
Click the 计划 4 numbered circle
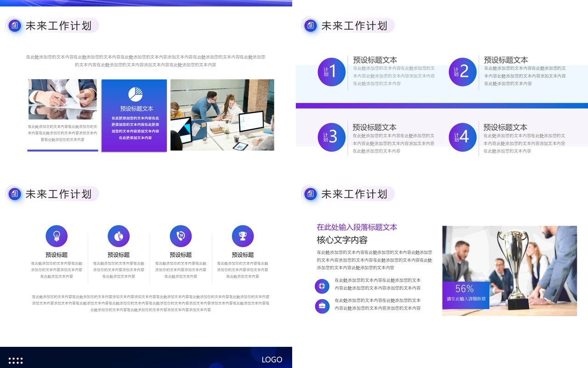[463, 137]
